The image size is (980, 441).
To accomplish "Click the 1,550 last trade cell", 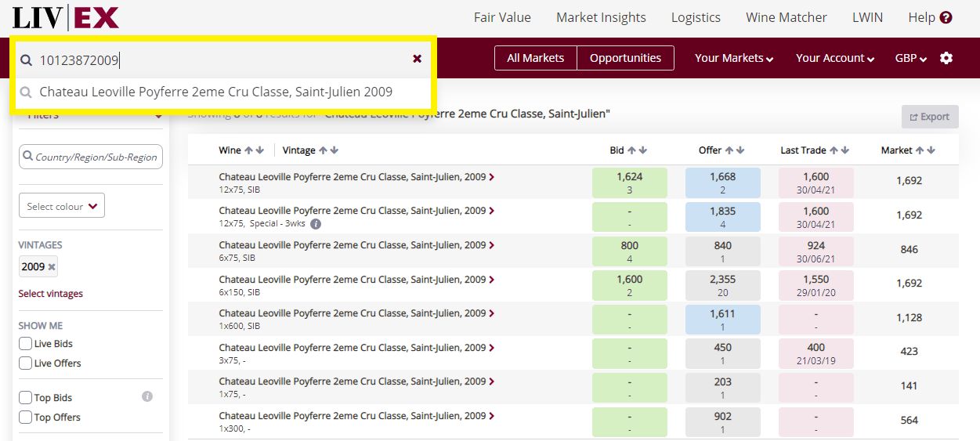I will [816, 285].
